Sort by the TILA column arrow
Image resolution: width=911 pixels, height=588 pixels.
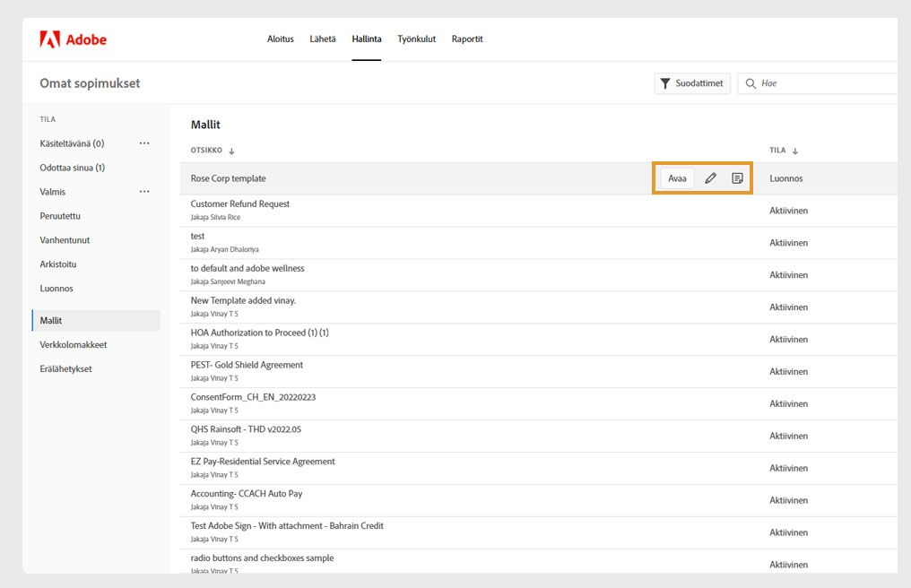[795, 151]
